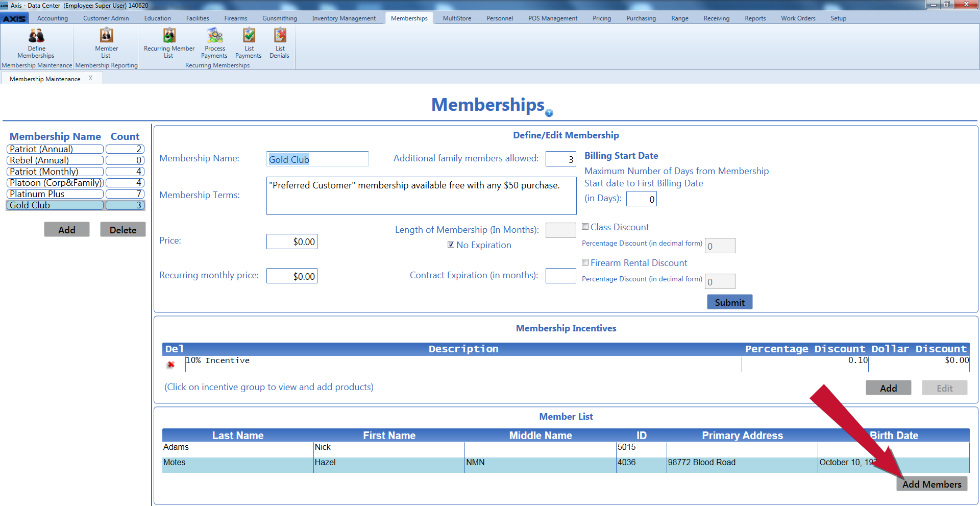This screenshot has height=506, width=980.
Task: Click the Membership Name input field
Action: pos(317,159)
